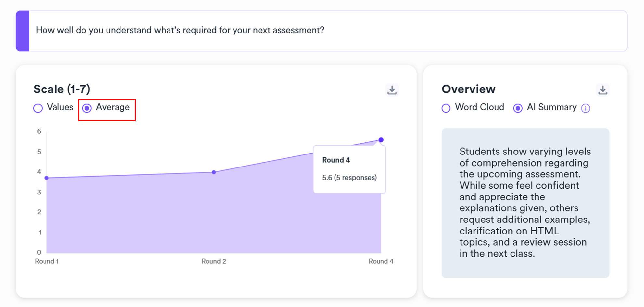644x307 pixels.
Task: Click the Round 4 data point
Action: pos(381,140)
